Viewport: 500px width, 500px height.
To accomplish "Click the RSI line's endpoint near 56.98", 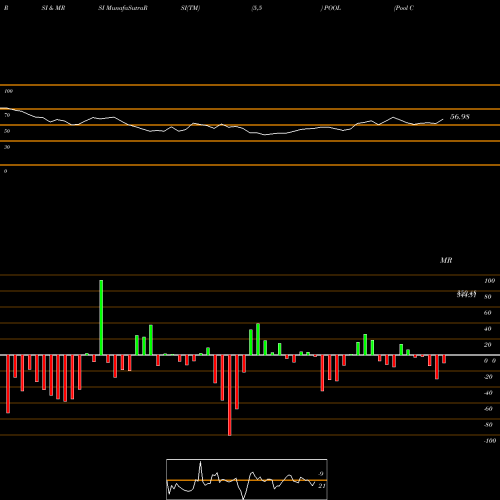I will [x=443, y=119].
